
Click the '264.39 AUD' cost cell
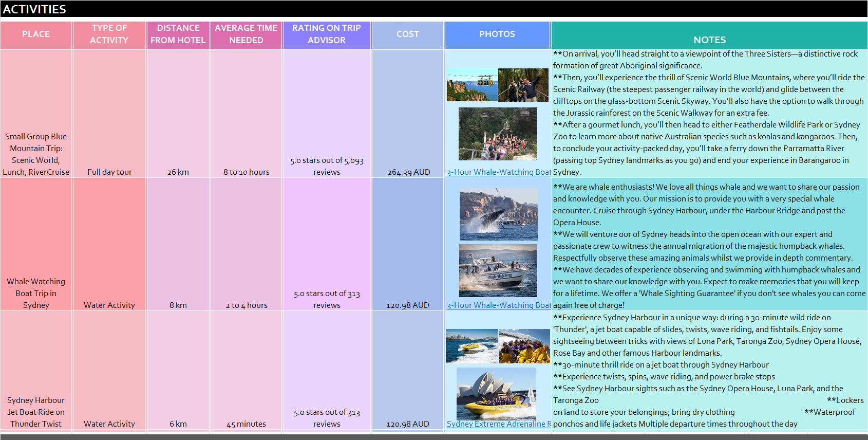coord(408,114)
